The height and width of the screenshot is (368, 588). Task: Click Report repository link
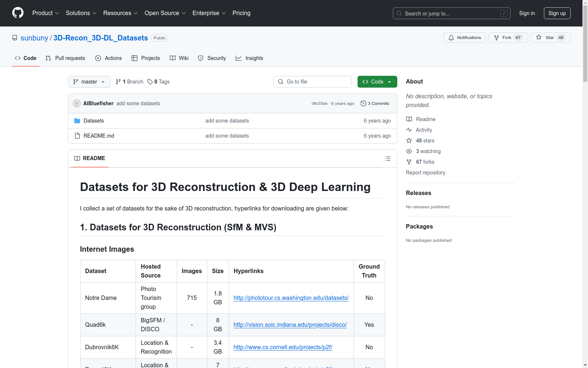pos(426,173)
